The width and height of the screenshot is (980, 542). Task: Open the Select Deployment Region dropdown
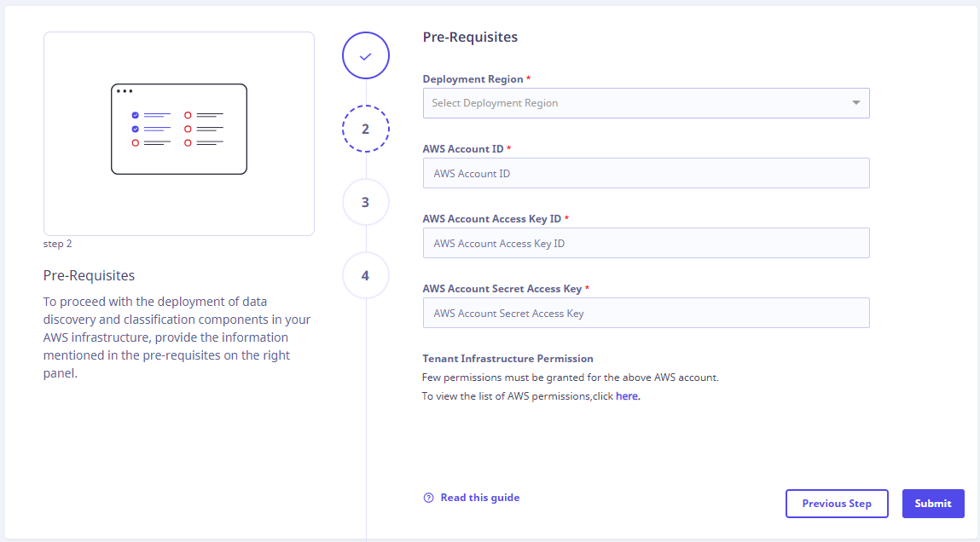(x=646, y=103)
